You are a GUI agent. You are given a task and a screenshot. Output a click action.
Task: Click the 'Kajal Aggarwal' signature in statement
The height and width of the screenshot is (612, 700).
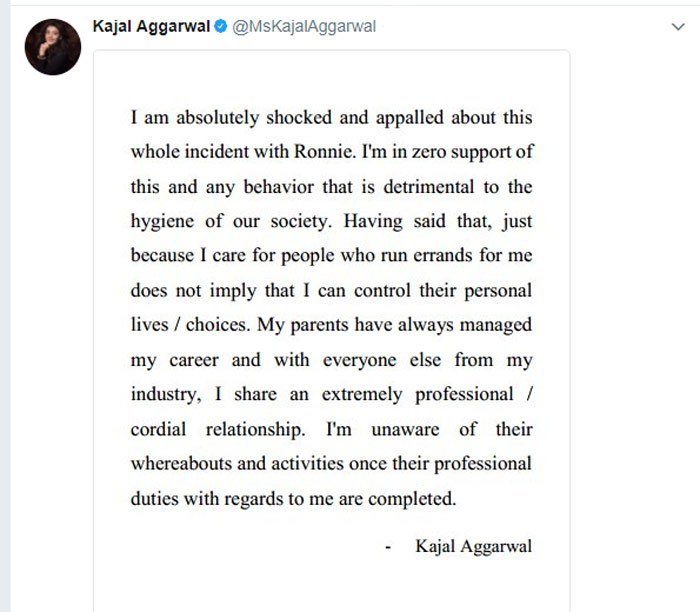pyautogui.click(x=473, y=546)
